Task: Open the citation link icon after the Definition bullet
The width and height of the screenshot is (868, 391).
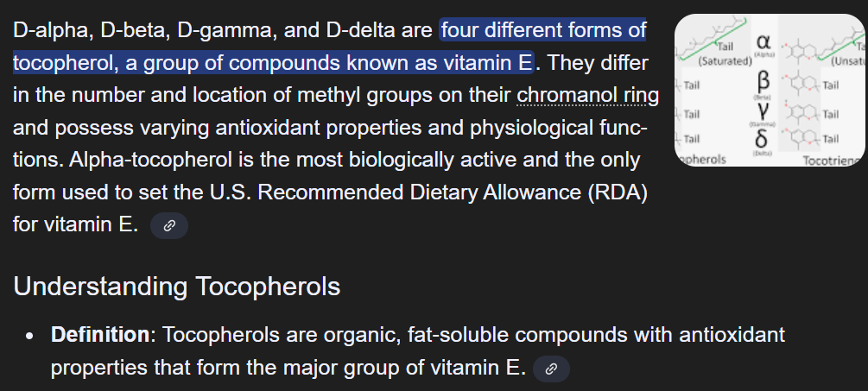Action: point(552,369)
